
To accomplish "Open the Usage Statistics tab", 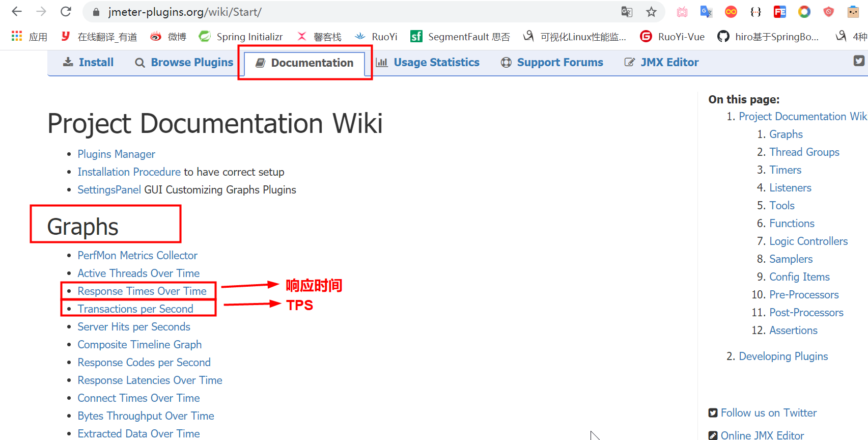I will click(428, 62).
